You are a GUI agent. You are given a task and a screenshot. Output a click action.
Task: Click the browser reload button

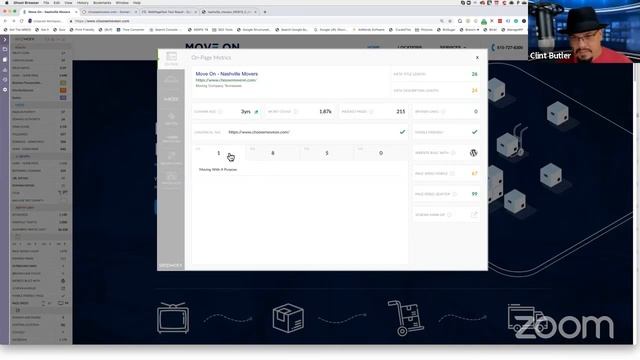22,21
